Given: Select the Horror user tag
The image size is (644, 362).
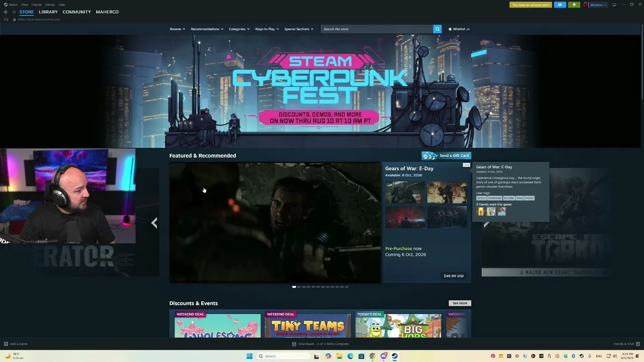Looking at the screenshot, I should point(529,198).
